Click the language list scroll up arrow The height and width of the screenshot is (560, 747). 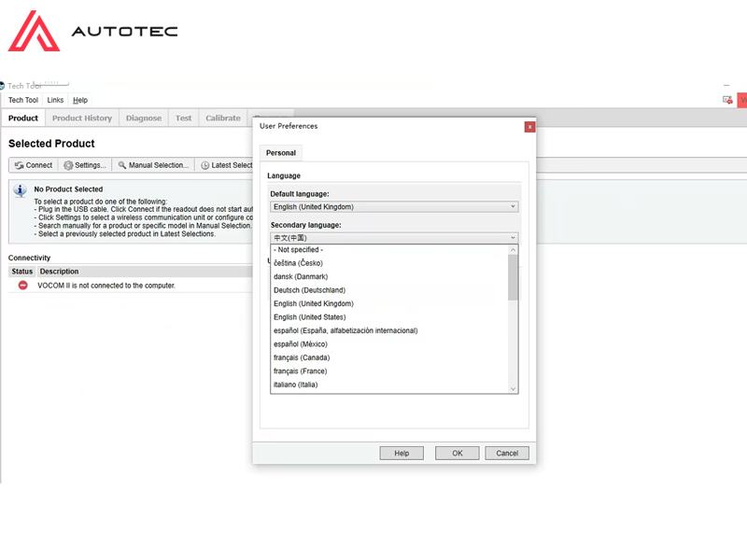[513, 250]
